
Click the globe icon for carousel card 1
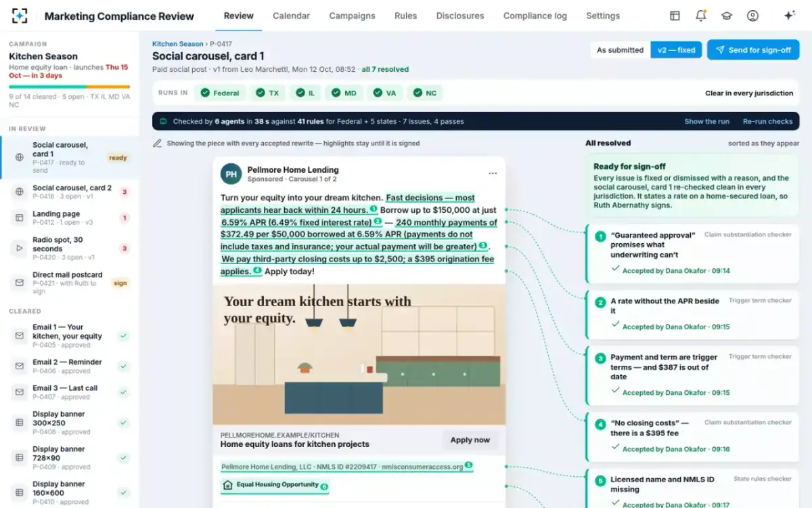[x=19, y=157]
